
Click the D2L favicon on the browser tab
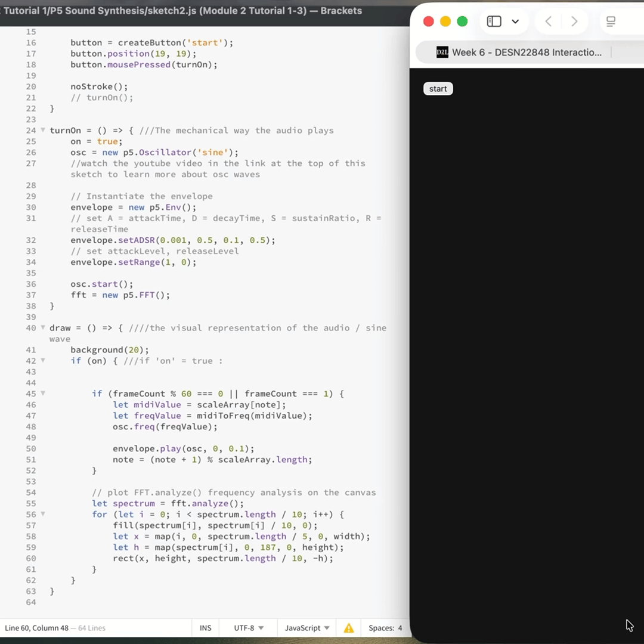[x=442, y=52]
